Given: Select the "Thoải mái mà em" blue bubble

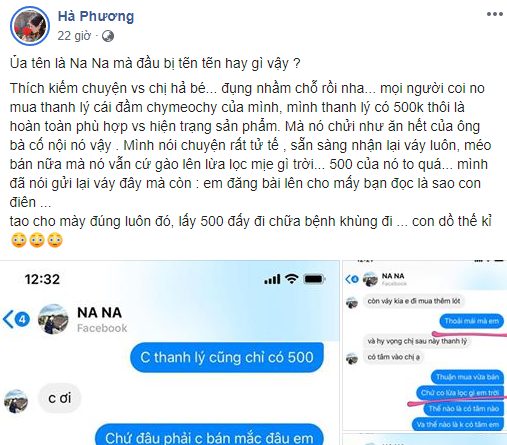Looking at the screenshot, I should point(471,321).
